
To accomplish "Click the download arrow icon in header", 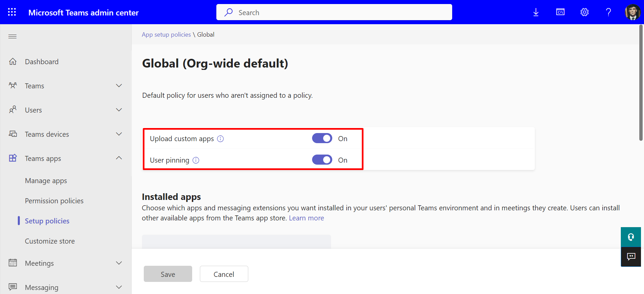I will pos(536,12).
